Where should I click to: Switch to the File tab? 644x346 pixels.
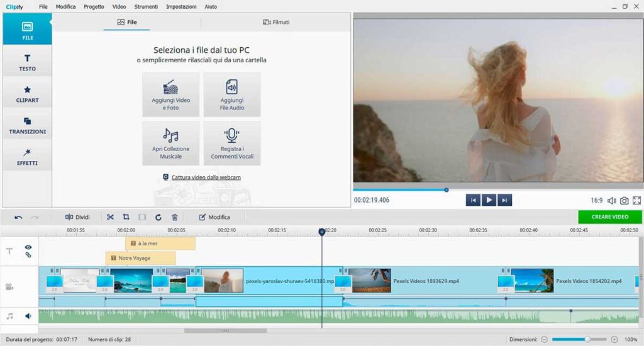(x=127, y=22)
